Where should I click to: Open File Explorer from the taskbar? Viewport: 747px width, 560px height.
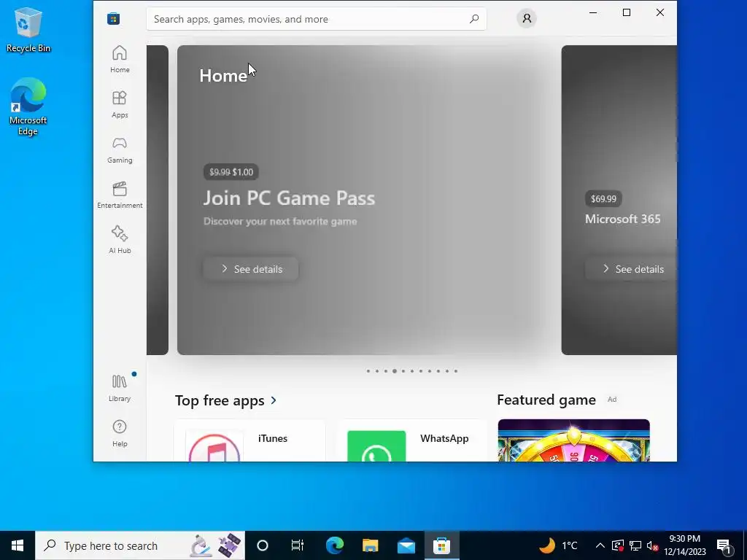370,545
